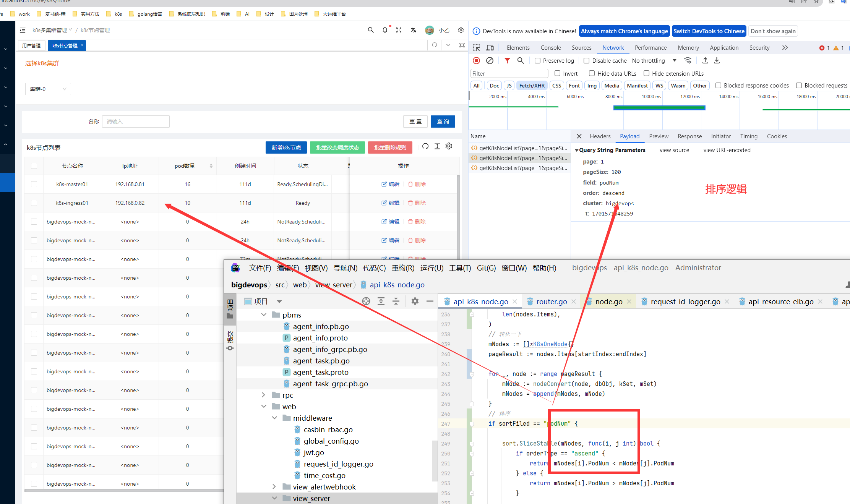Viewport: 850px width, 504px height.
Task: Click the record network log icon
Action: pyautogui.click(x=476, y=60)
